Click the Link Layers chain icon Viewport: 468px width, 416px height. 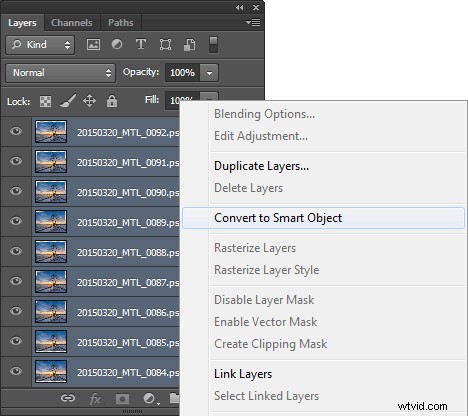[68, 398]
